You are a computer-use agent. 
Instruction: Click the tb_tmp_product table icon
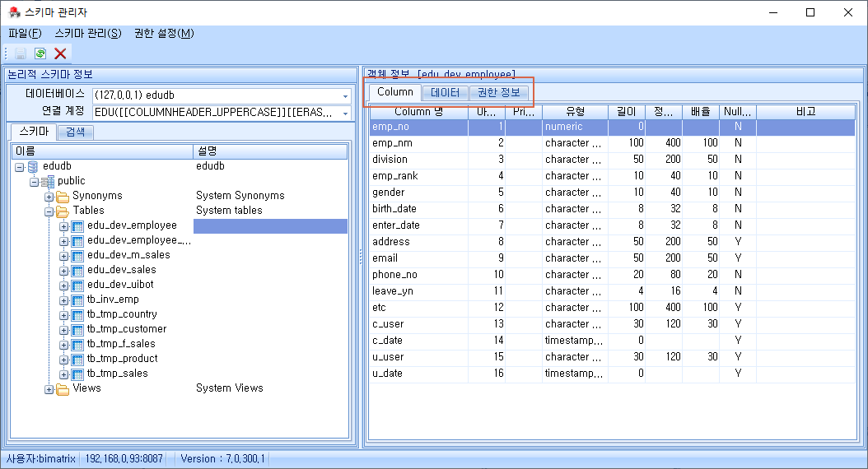click(x=77, y=360)
